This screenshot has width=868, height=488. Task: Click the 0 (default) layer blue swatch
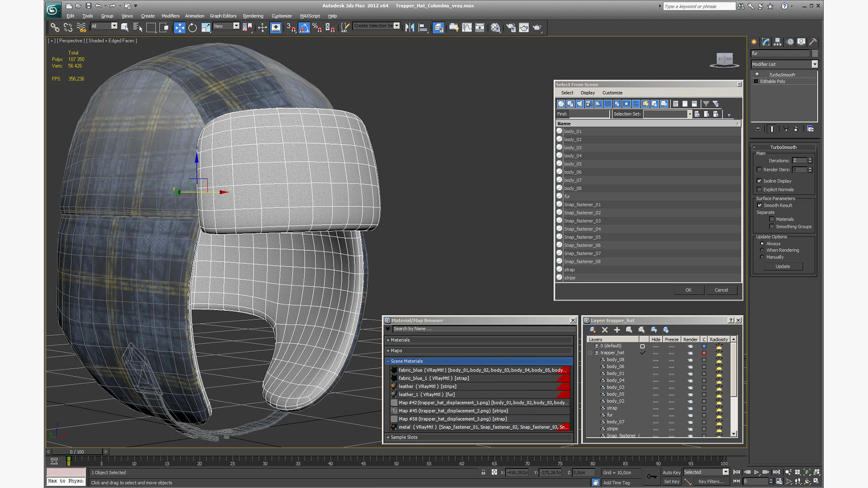pos(704,346)
